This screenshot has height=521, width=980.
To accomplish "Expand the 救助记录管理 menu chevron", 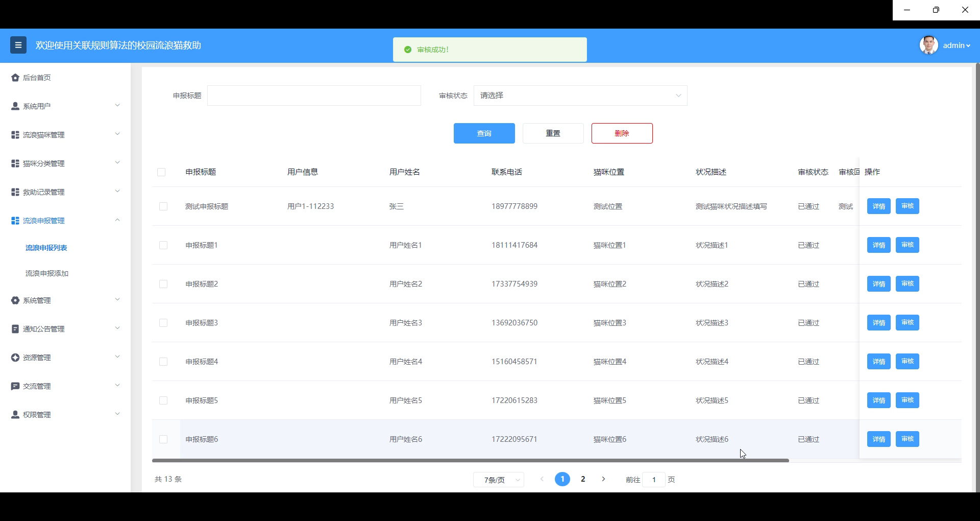I will pyautogui.click(x=117, y=192).
